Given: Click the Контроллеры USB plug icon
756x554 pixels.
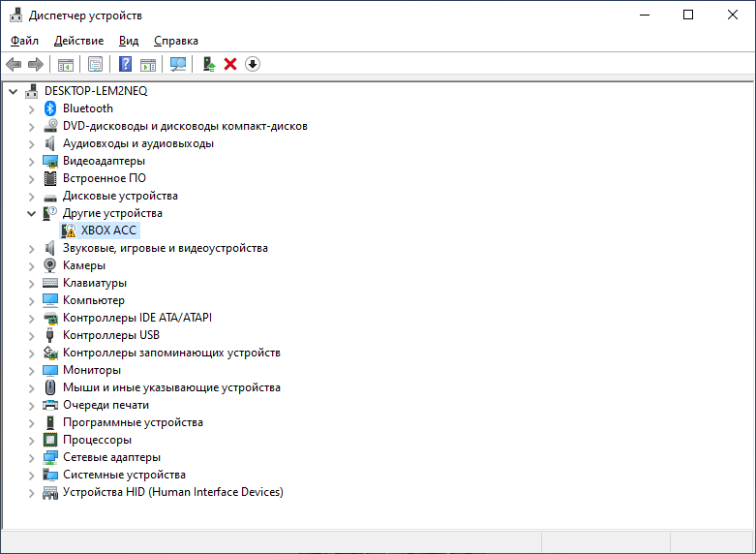Looking at the screenshot, I should point(49,335).
